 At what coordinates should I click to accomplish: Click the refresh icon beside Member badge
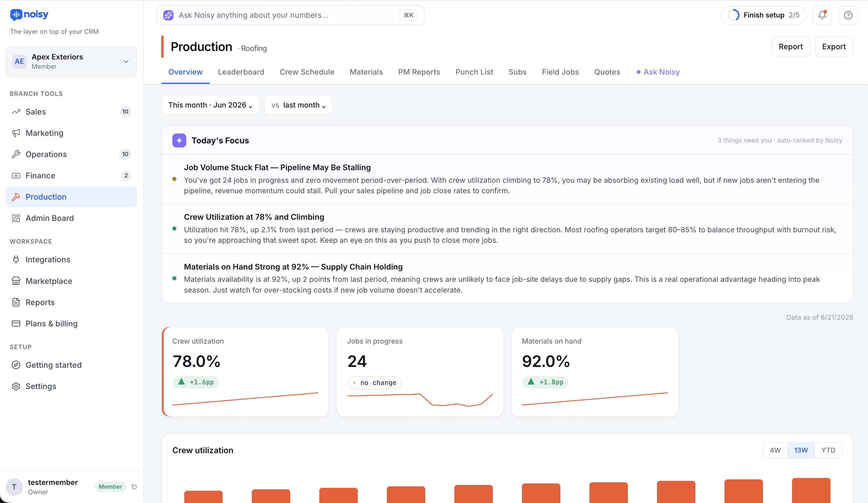point(134,486)
